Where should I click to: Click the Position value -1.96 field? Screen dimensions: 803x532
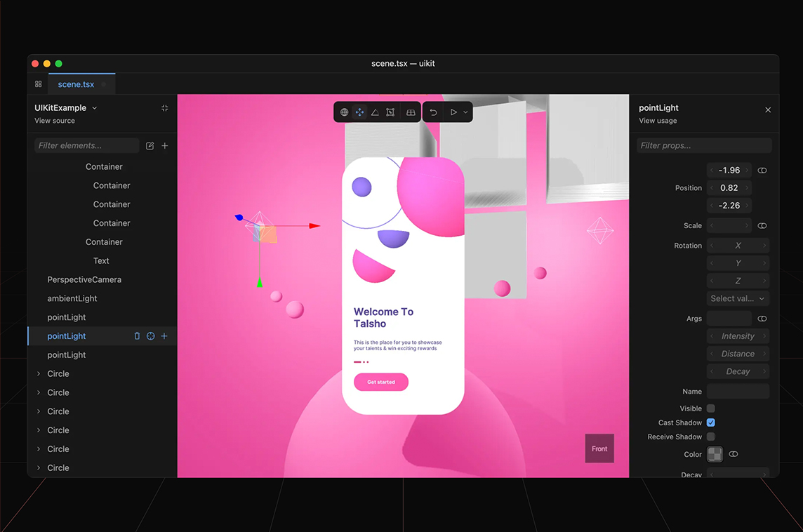click(x=729, y=170)
